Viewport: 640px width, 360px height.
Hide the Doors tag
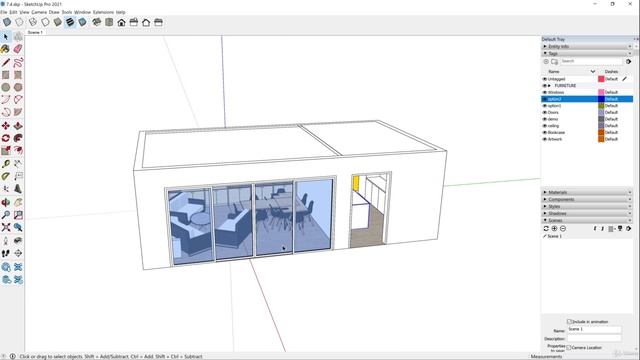point(544,112)
